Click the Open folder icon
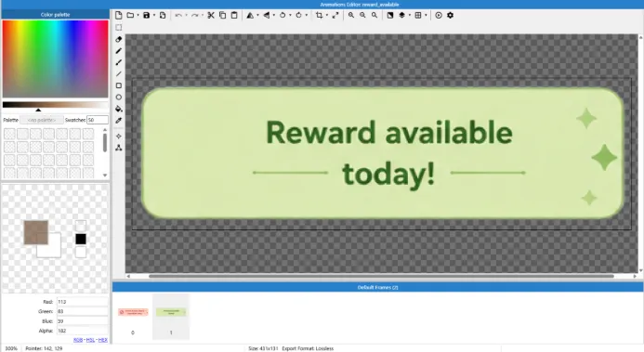Image resolution: width=644 pixels, height=352 pixels. click(x=130, y=15)
